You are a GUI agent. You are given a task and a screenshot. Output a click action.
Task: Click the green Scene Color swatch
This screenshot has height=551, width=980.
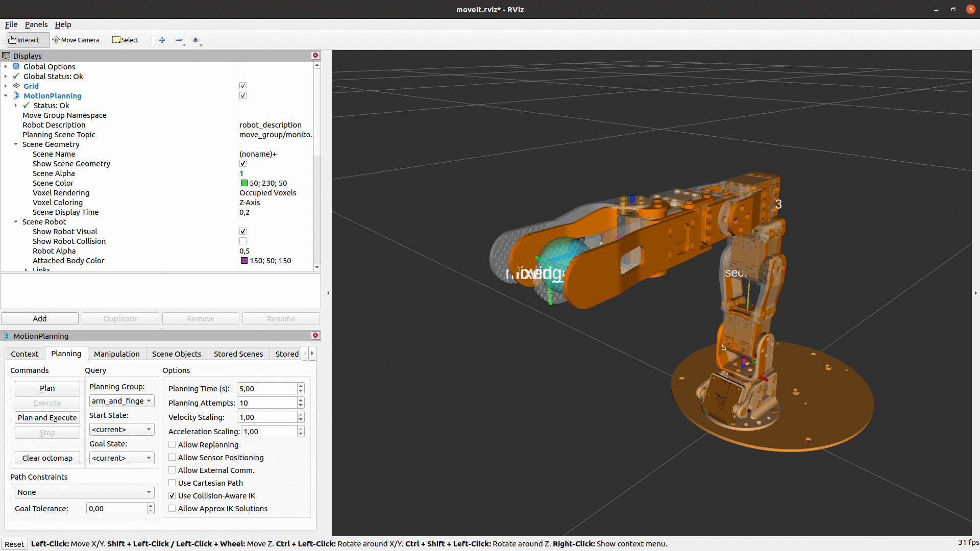click(244, 183)
